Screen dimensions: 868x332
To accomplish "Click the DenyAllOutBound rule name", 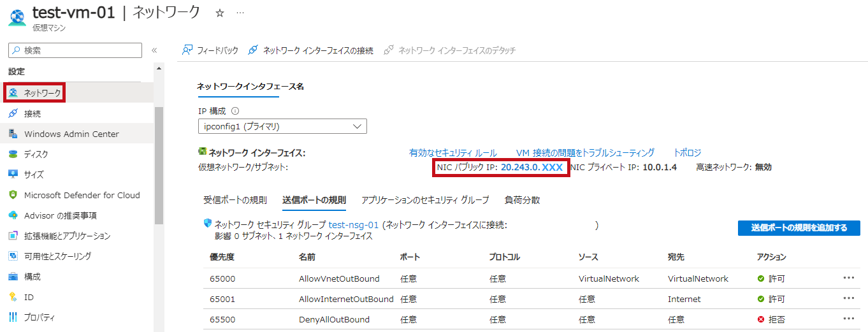I will pos(334,319).
